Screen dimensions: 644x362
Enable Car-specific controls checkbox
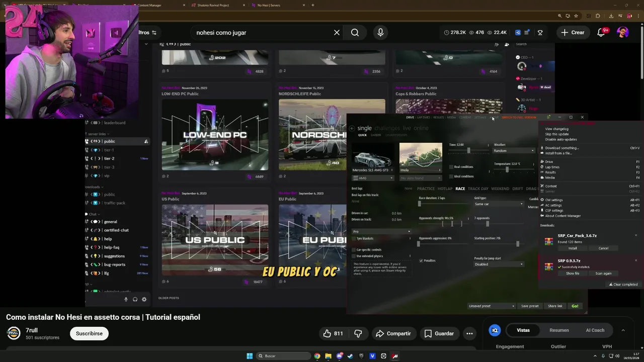[x=354, y=250]
